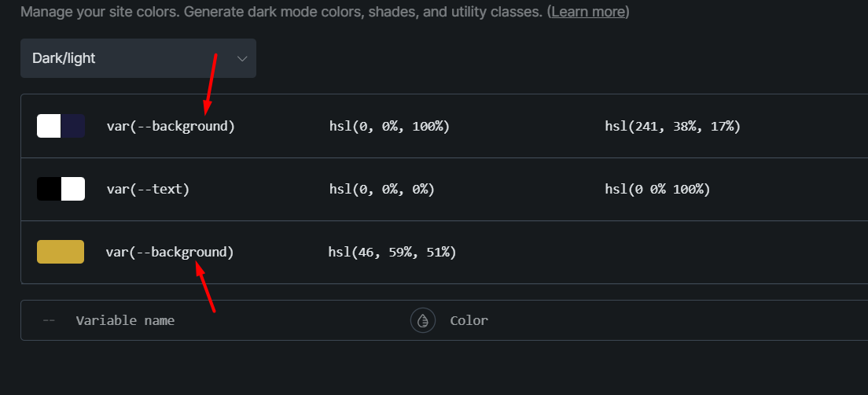Open the Learn more link

(589, 13)
